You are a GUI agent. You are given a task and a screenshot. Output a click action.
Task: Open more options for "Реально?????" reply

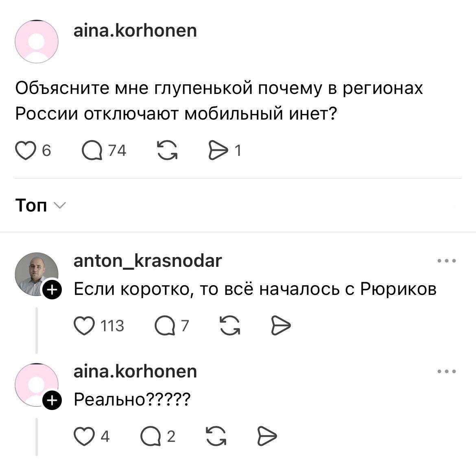coord(447,371)
